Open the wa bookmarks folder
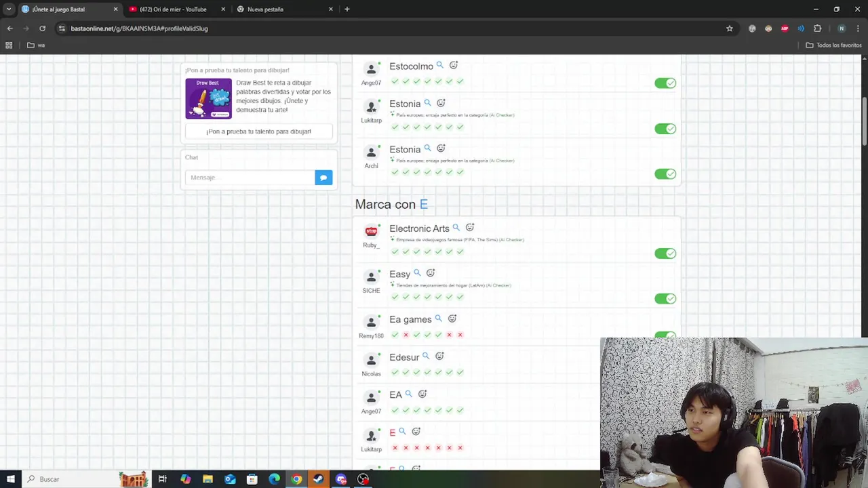Screen dimensions: 868x488 [36, 45]
